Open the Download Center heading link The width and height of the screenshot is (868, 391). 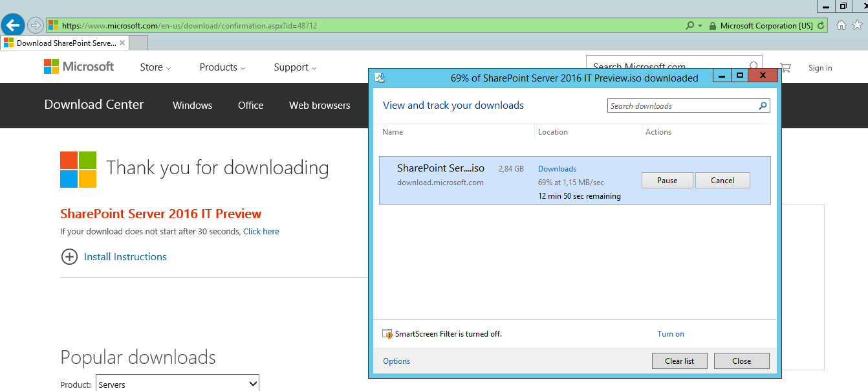94,105
